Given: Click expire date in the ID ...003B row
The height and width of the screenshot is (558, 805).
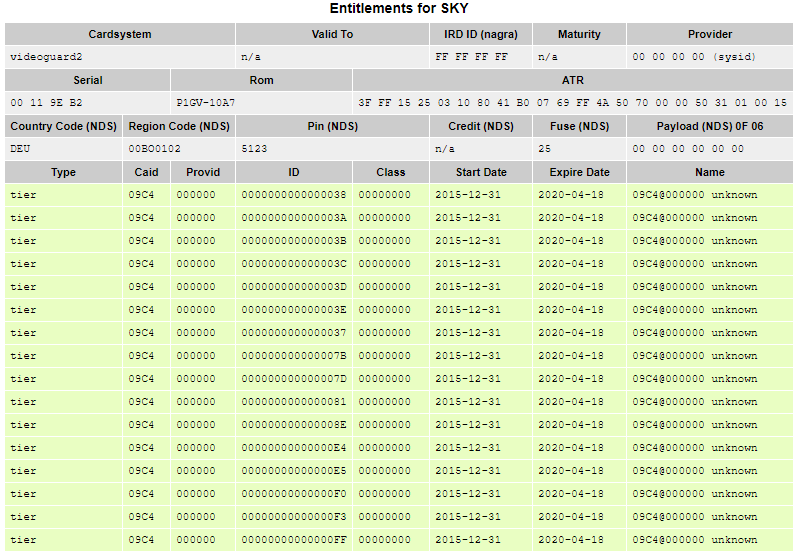Looking at the screenshot, I should (571, 241).
